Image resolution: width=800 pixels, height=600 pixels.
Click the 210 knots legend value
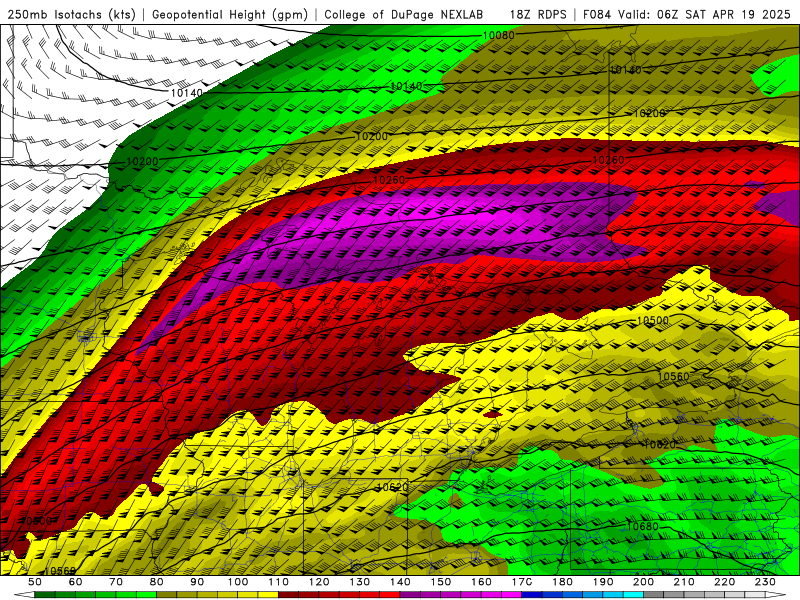point(684,582)
